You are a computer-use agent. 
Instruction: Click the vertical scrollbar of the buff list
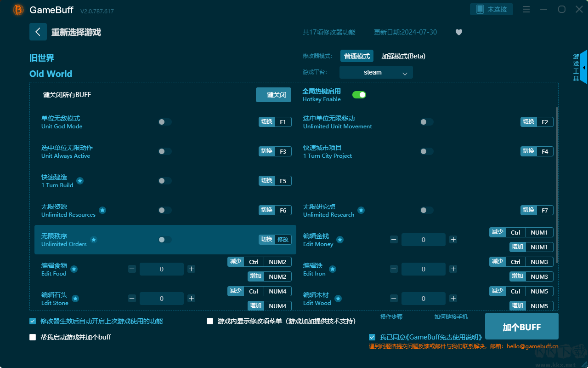557,185
